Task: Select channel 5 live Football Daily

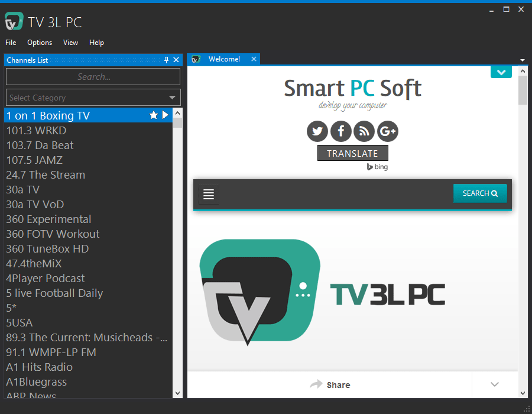Action: coord(88,293)
